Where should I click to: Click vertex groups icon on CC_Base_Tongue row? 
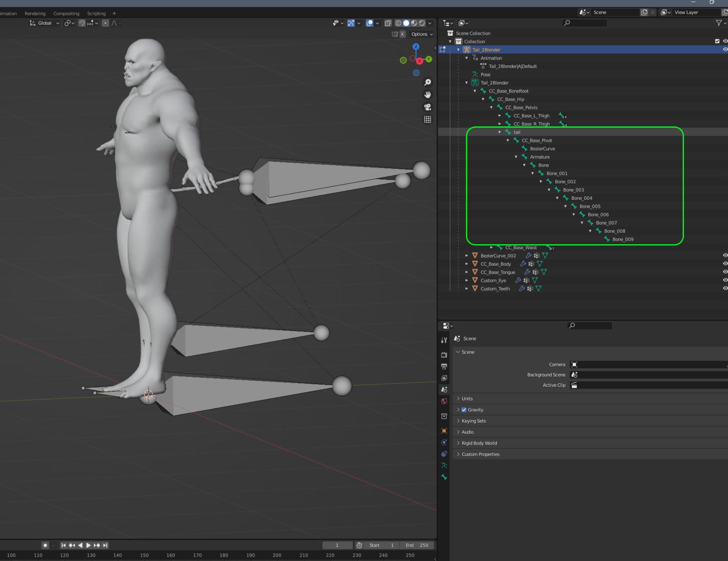coord(535,272)
